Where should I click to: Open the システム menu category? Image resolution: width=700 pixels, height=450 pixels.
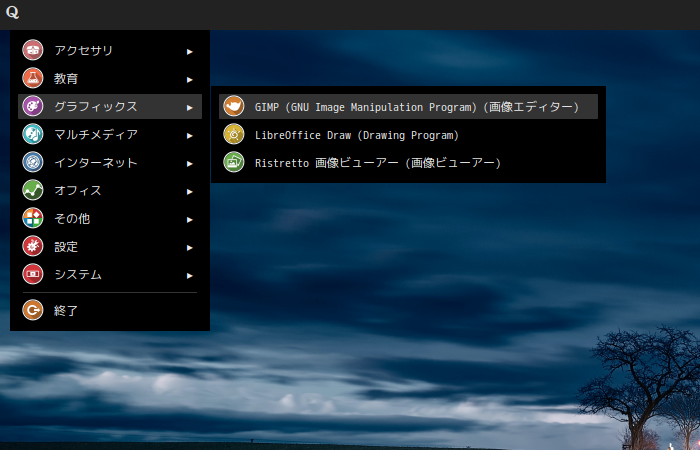tap(110, 274)
